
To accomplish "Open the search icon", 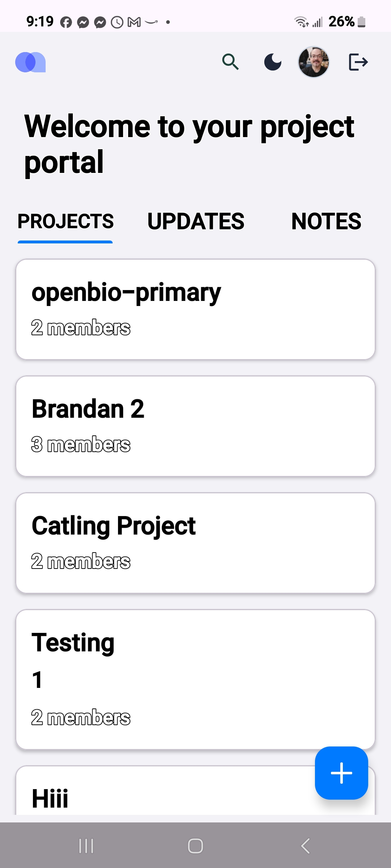I will (x=231, y=62).
